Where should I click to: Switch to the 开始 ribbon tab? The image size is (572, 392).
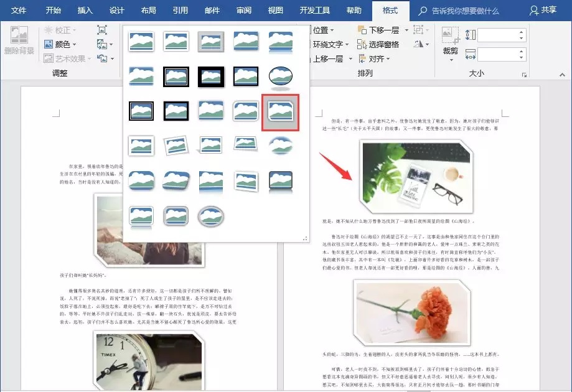click(53, 10)
